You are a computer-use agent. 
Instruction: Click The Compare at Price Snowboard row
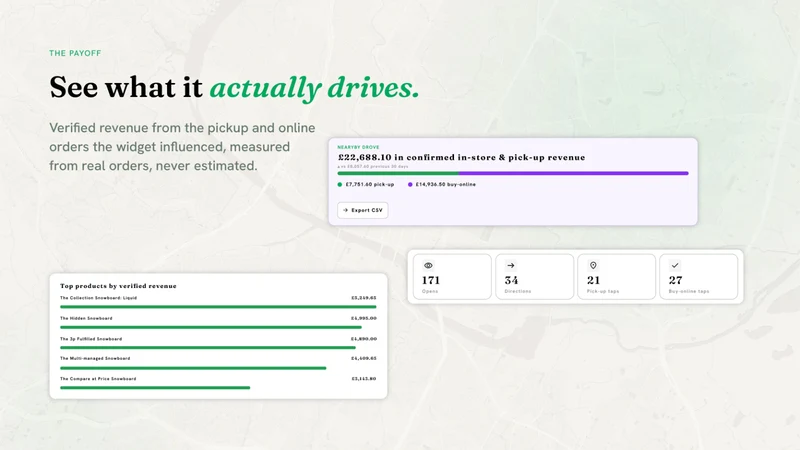tap(218, 383)
